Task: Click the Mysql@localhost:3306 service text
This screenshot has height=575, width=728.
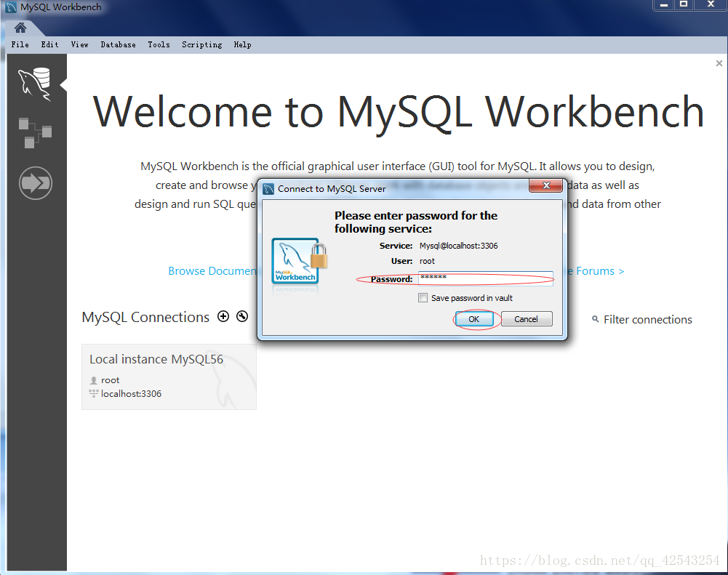Action: click(459, 246)
